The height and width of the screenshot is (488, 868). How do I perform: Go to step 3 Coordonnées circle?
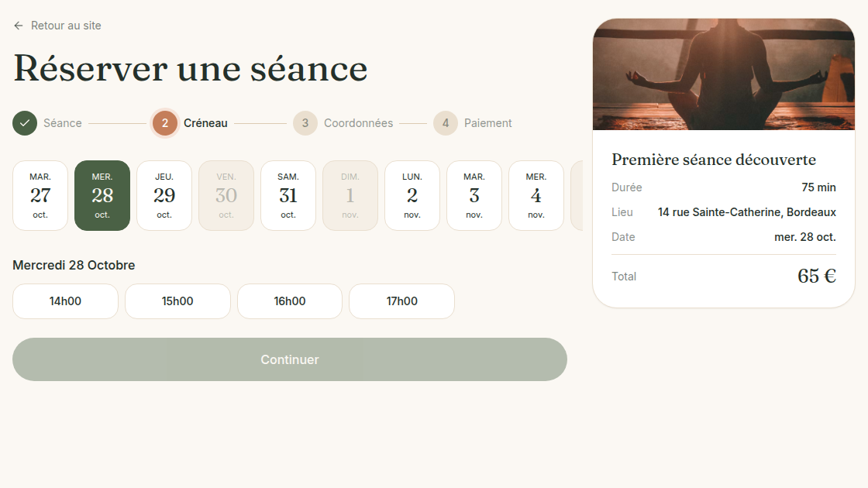click(305, 123)
